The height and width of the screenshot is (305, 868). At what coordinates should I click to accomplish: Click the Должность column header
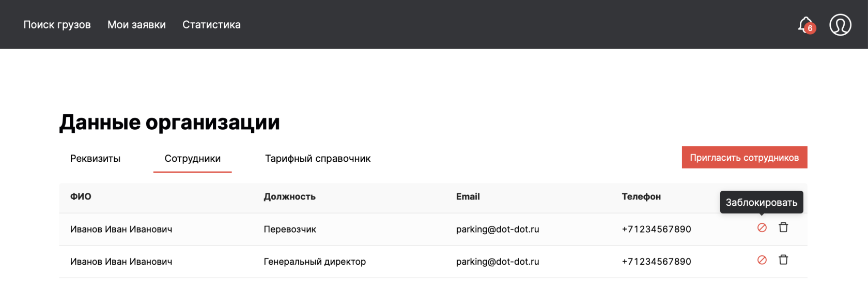(289, 196)
